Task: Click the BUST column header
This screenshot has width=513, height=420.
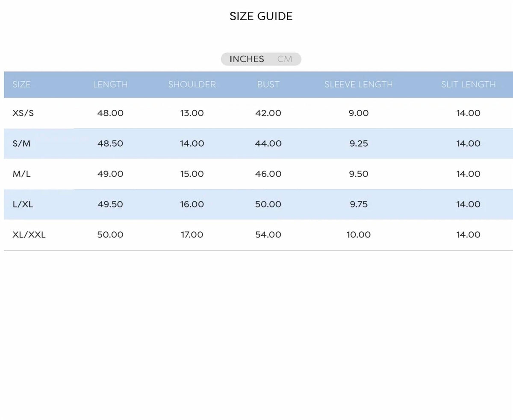Action: coord(268,85)
